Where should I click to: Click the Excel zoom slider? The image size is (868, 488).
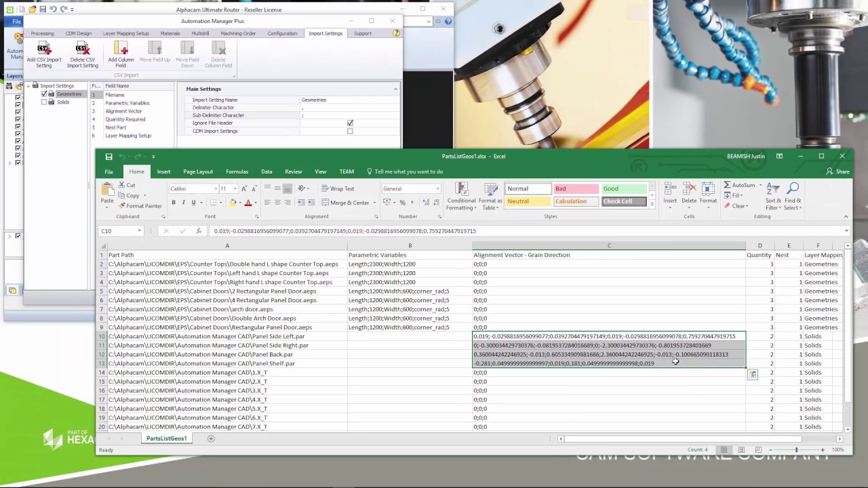[x=796, y=449]
